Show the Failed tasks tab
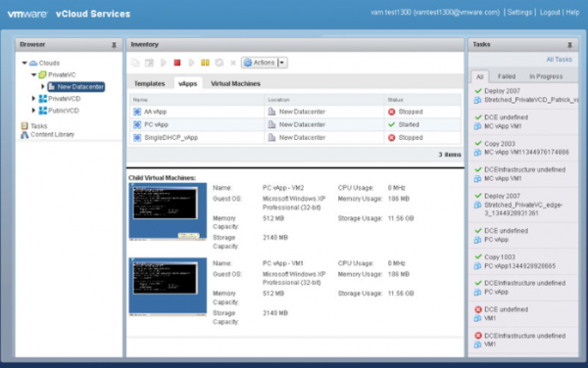This screenshot has width=588, height=368. (x=507, y=76)
